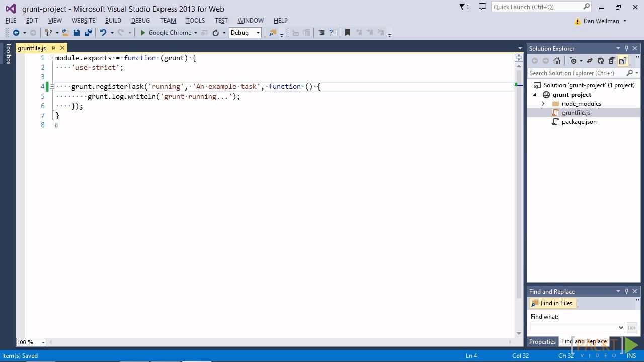
Task: Click the split editor handle above the scrollbar
Action: (x=519, y=58)
